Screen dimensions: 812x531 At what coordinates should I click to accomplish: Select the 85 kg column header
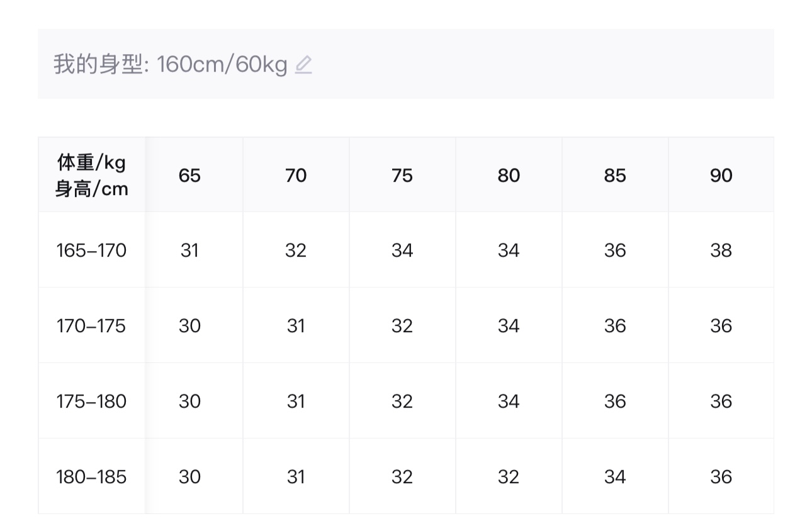(x=615, y=175)
